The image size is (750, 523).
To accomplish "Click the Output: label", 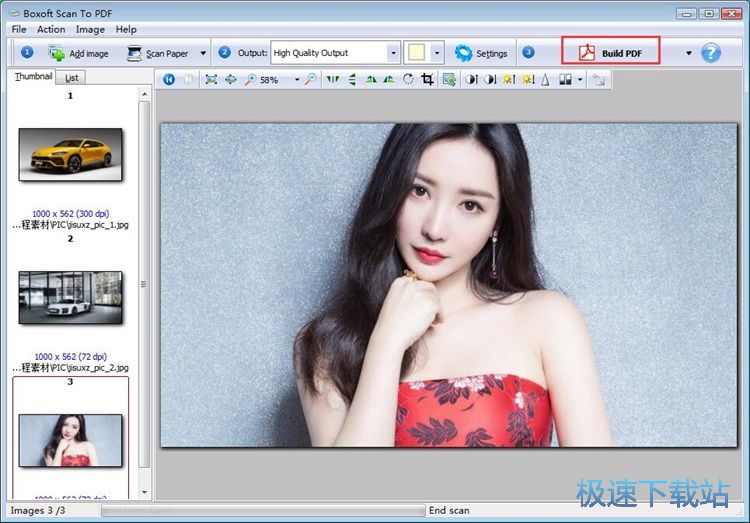I will point(253,53).
